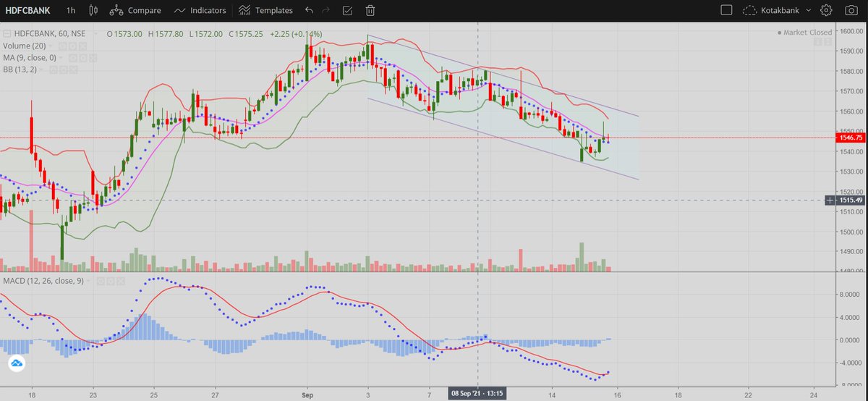Image resolution: width=868 pixels, height=401 pixels.
Task: Open settings for MA (9, close, 0)
Action: tap(83, 58)
